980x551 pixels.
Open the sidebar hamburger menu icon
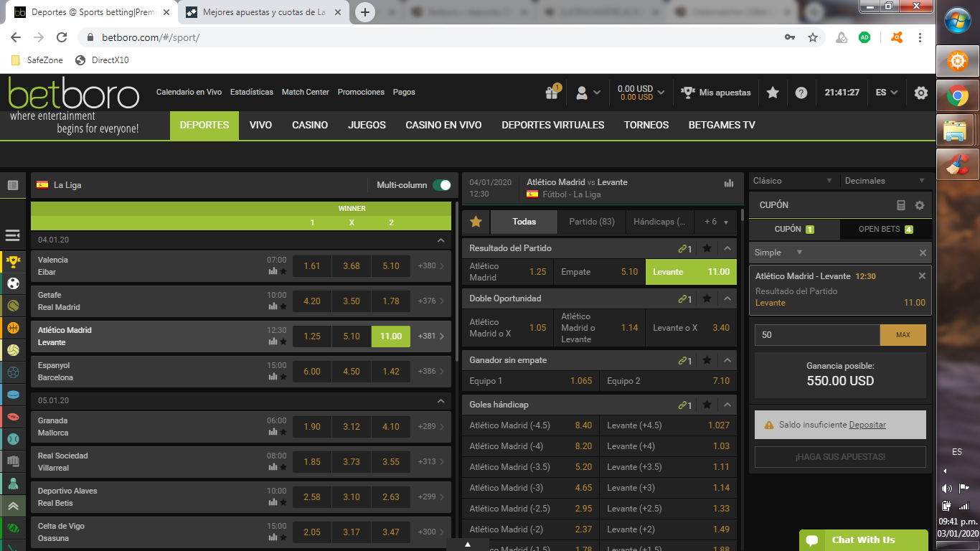pyautogui.click(x=12, y=235)
